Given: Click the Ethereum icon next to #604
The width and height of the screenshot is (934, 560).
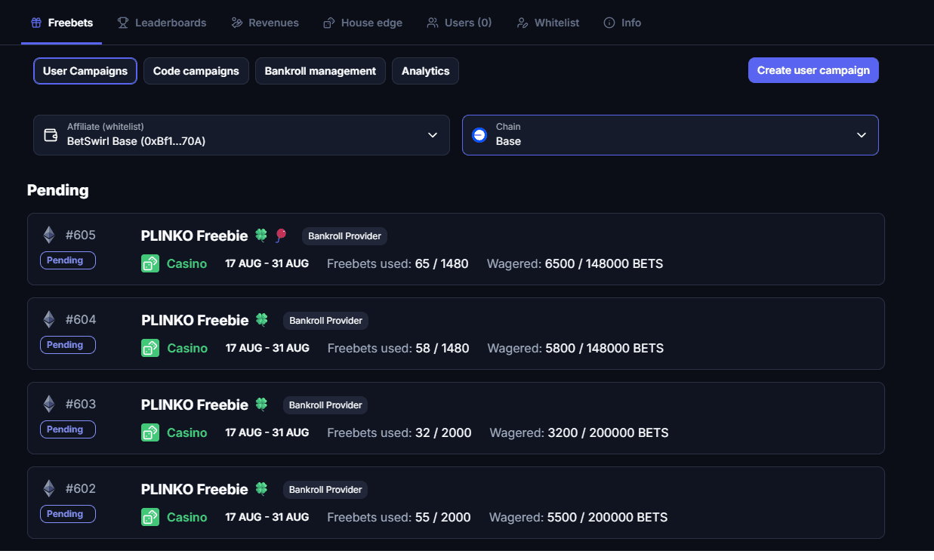Looking at the screenshot, I should 48,318.
